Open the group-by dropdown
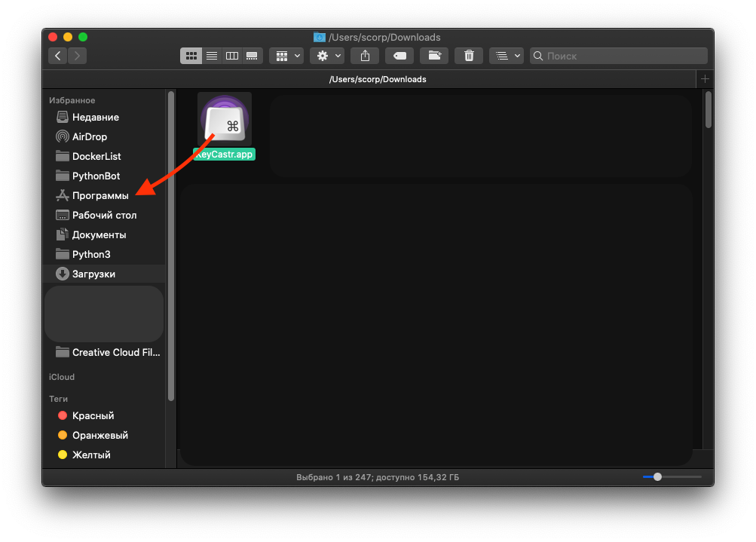 pyautogui.click(x=287, y=56)
